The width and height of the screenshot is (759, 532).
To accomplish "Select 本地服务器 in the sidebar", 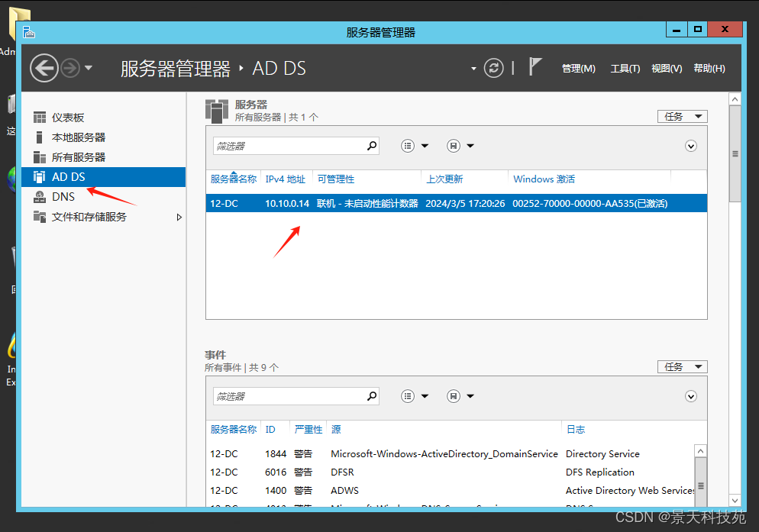I will pos(104,137).
